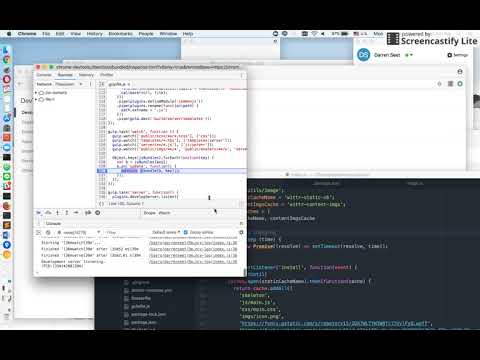Deactivate breakpoints toggle icon

[x=88, y=213]
